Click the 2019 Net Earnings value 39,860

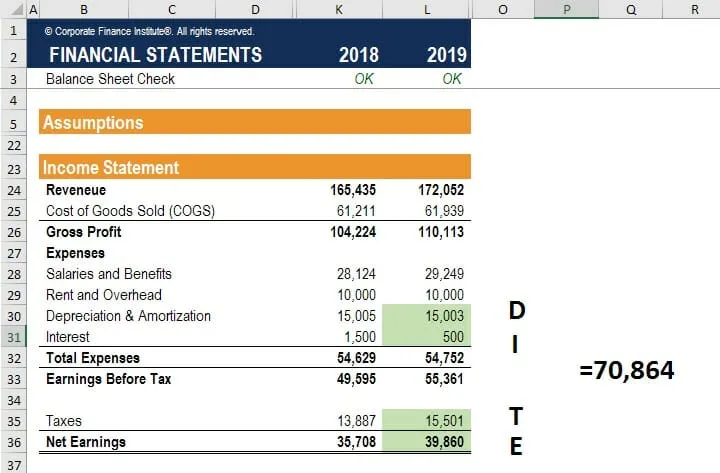427,442
